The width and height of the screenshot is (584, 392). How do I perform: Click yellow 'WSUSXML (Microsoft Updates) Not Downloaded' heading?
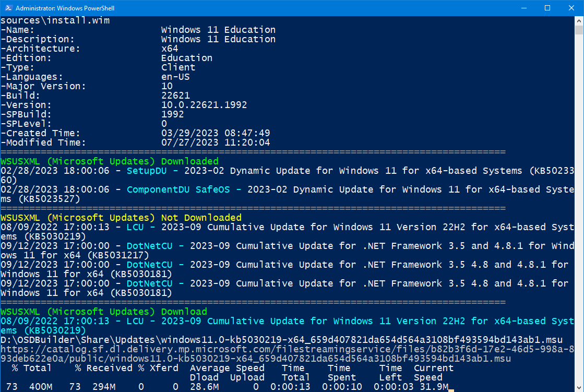(x=121, y=218)
